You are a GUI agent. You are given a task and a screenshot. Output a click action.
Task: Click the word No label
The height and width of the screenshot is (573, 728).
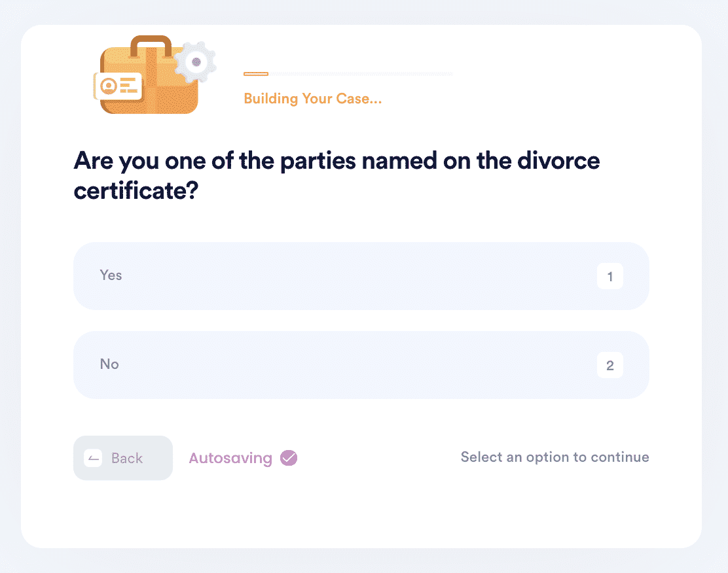click(x=109, y=364)
